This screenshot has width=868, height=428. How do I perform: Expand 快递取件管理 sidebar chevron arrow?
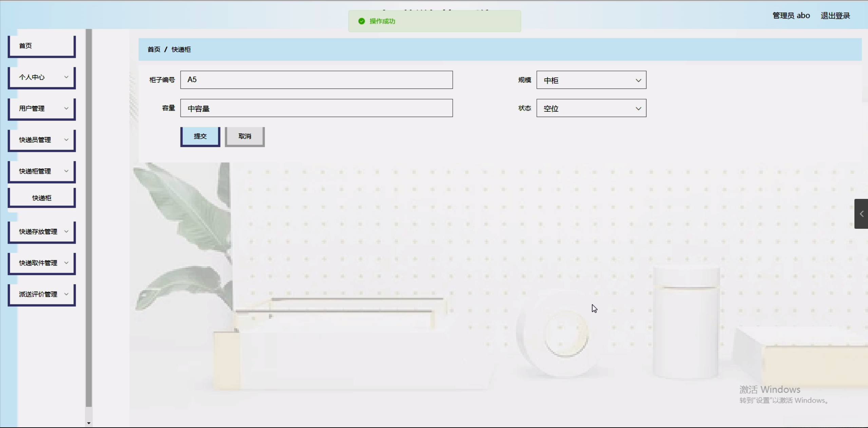pyautogui.click(x=66, y=263)
